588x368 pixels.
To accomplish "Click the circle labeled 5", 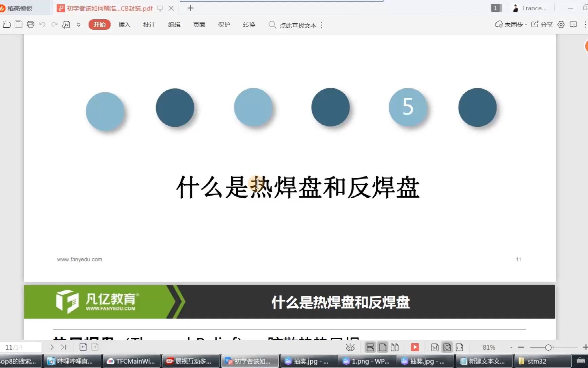I will point(408,107).
